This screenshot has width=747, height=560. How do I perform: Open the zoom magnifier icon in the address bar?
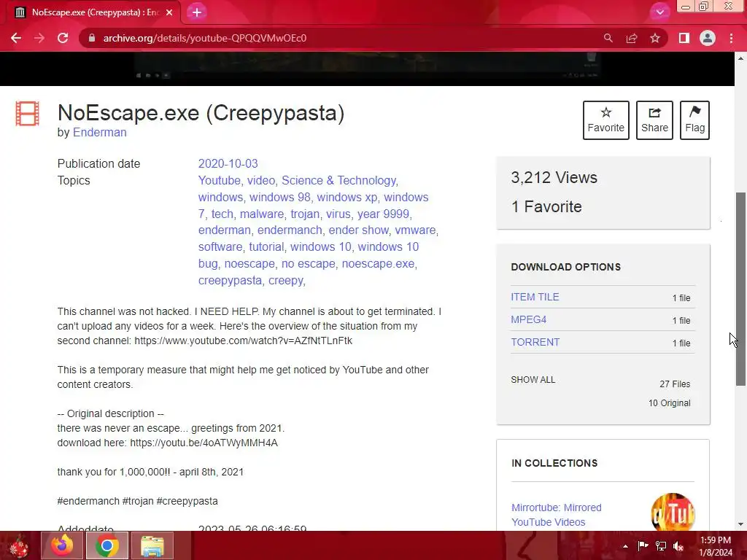pos(608,38)
